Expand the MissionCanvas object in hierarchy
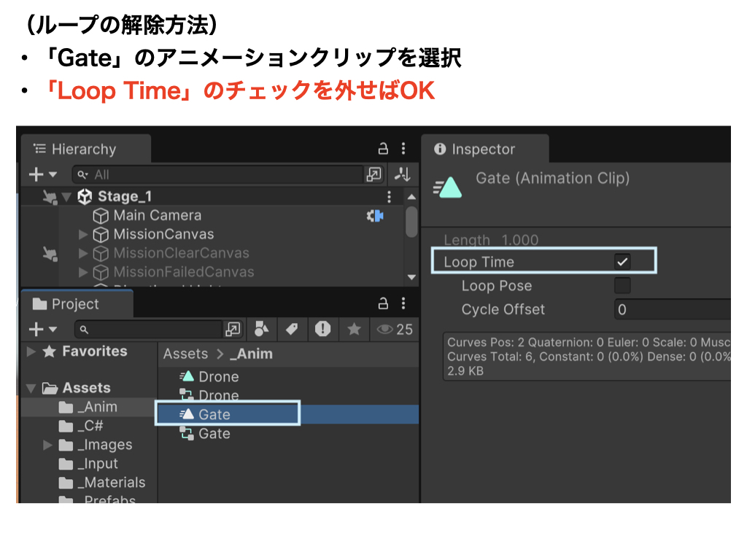This screenshot has height=560, width=747. coord(83,235)
